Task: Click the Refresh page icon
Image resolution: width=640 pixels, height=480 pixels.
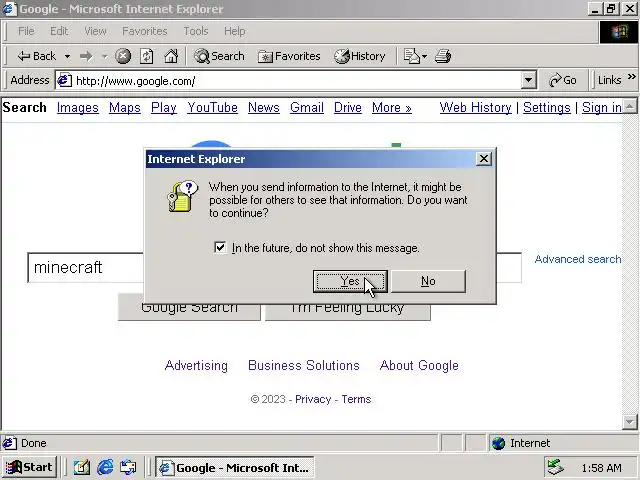Action: 147,56
